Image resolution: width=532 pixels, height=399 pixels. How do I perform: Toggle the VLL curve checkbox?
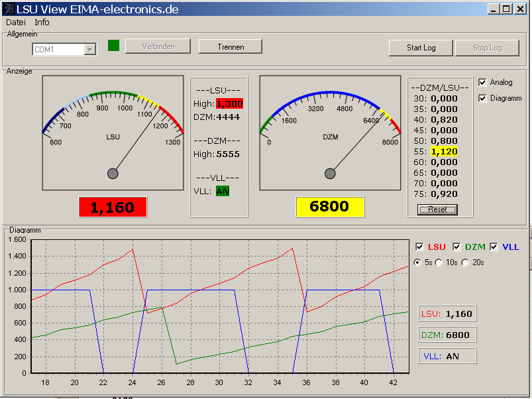click(494, 247)
